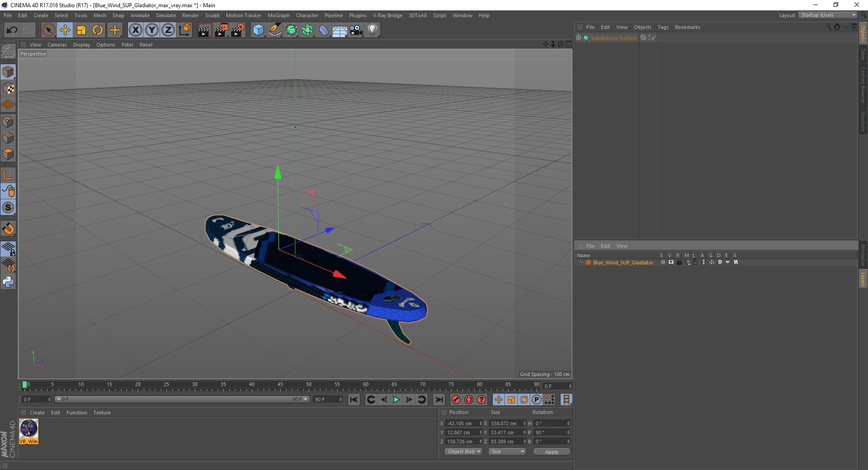Click the orange layer color swatch
Image resolution: width=868 pixels, height=470 pixels.
point(588,263)
